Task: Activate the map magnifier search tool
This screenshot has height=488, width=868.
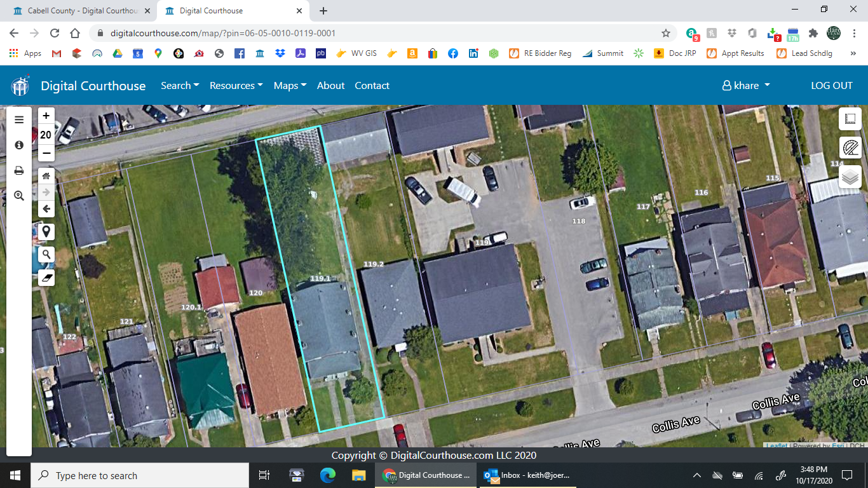Action: coord(46,255)
